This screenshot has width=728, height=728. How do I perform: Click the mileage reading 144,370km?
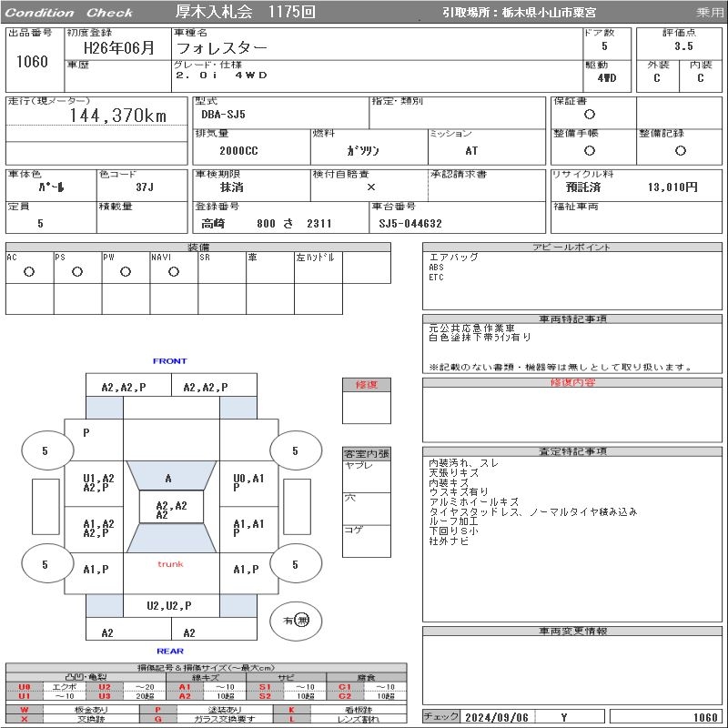point(118,116)
